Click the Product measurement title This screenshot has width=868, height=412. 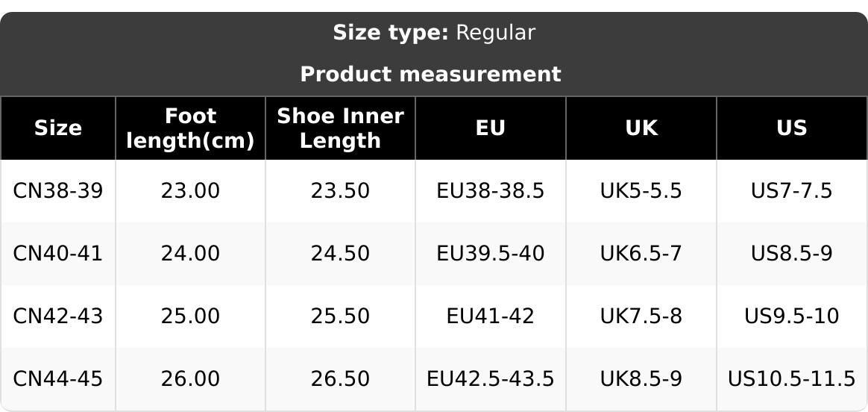point(430,75)
